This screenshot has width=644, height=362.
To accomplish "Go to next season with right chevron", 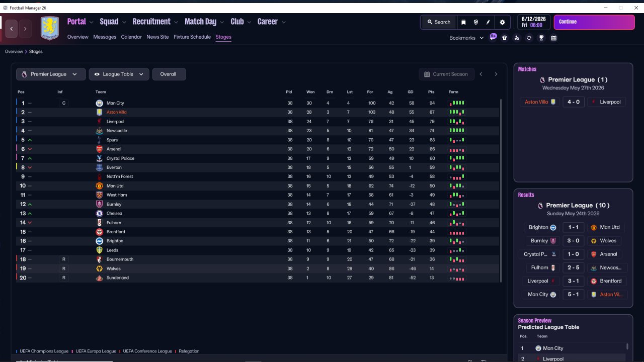I will 496,74.
